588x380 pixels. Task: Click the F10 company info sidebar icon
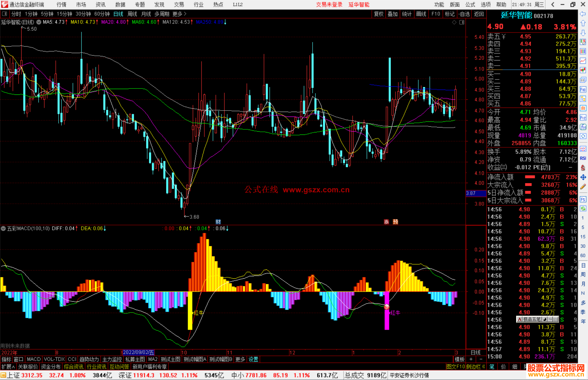click(x=583, y=89)
